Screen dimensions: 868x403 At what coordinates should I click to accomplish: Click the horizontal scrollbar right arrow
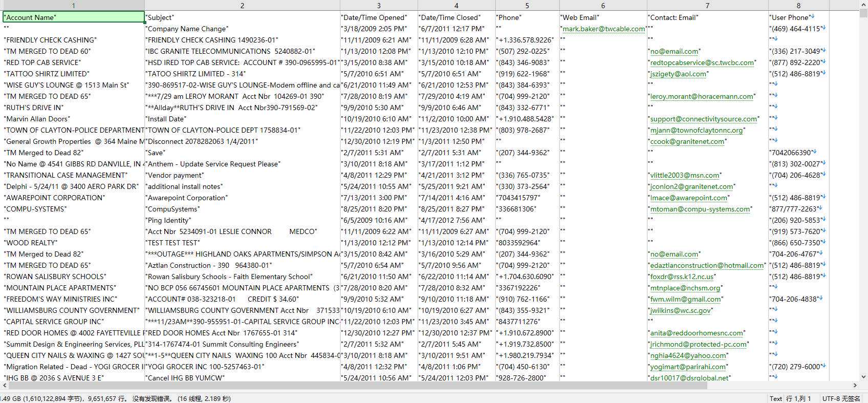click(855, 386)
